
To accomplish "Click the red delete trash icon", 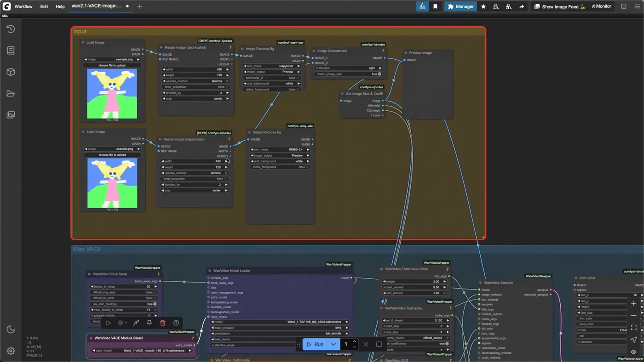I will click(162, 323).
